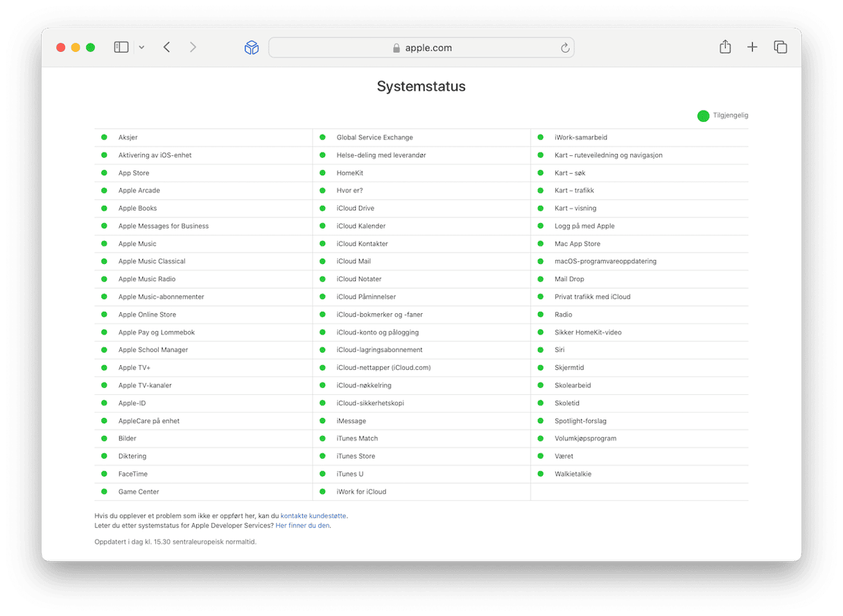This screenshot has height=616, width=843.
Task: Open the blue cube extension icon
Action: (252, 47)
